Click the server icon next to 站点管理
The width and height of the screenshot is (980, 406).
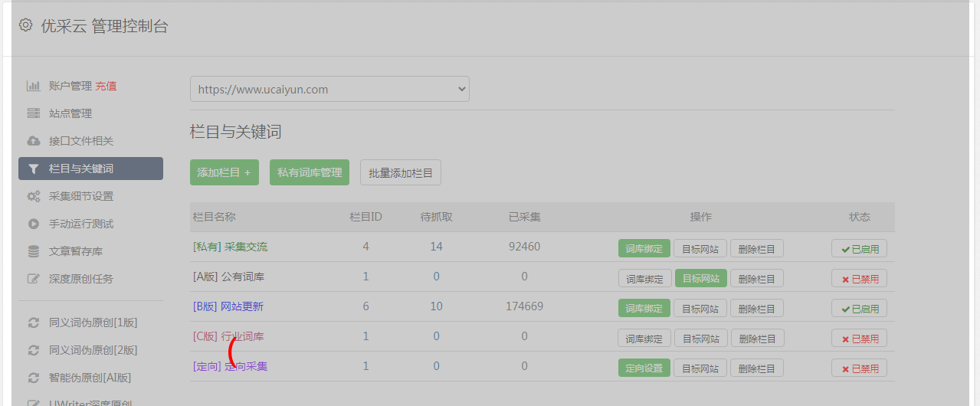coord(34,113)
